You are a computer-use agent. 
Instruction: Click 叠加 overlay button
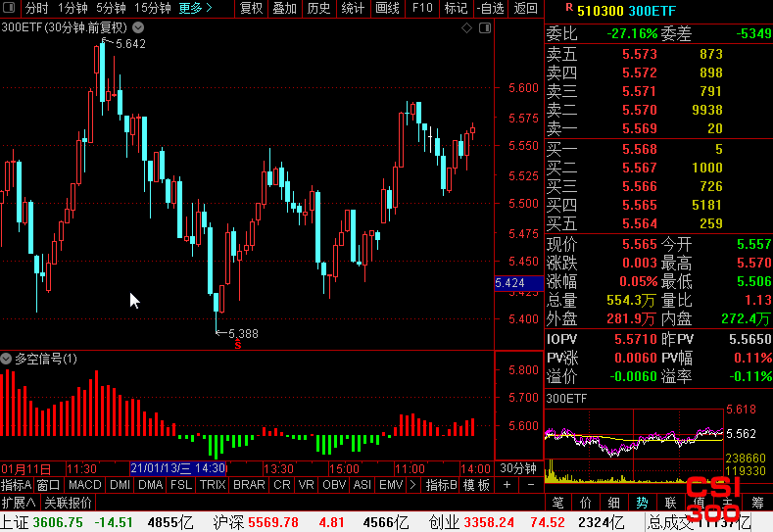tap(284, 8)
